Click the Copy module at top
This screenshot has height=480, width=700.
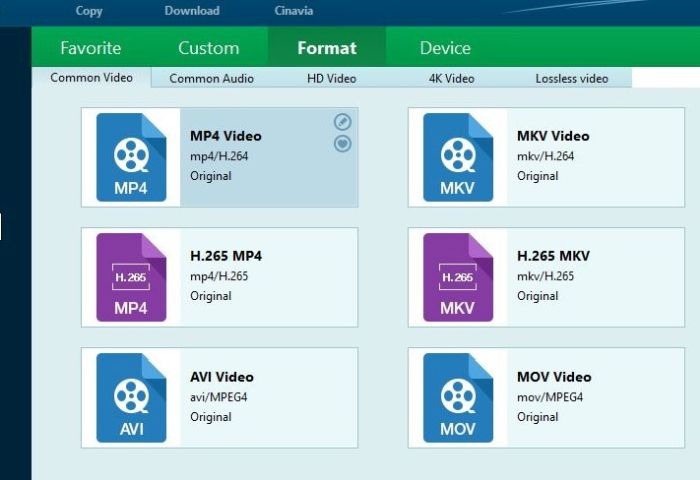(x=89, y=11)
